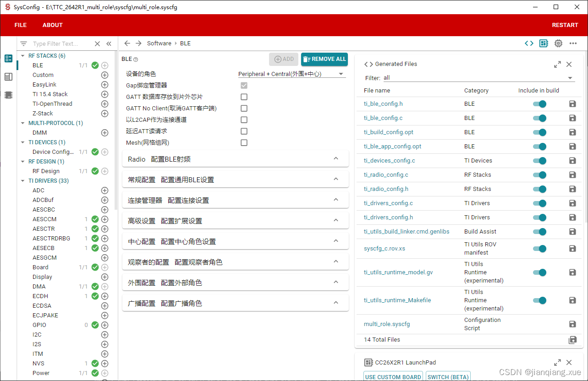Screen dimensions: 588x381
Task: Collapse the TI DRIVERS tree group
Action: tap(23, 181)
